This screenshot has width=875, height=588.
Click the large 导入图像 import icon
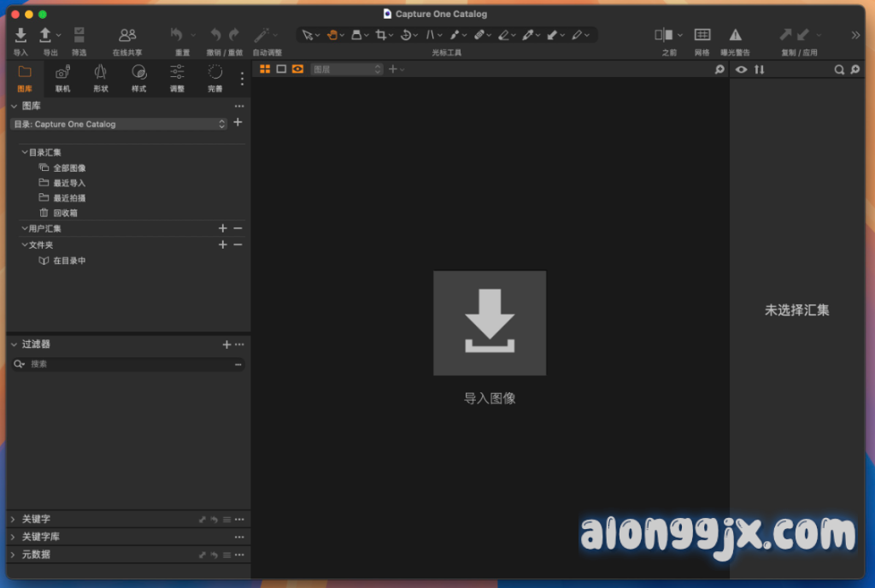(x=490, y=323)
